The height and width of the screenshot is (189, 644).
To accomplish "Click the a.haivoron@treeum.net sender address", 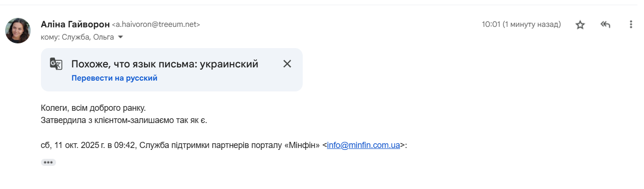I will (x=156, y=25).
